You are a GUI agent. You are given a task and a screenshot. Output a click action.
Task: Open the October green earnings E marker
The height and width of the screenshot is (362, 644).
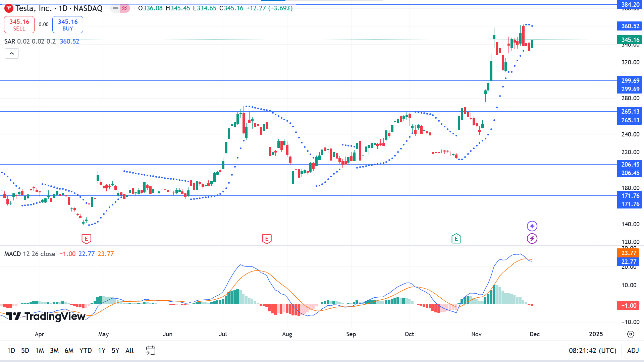point(456,239)
